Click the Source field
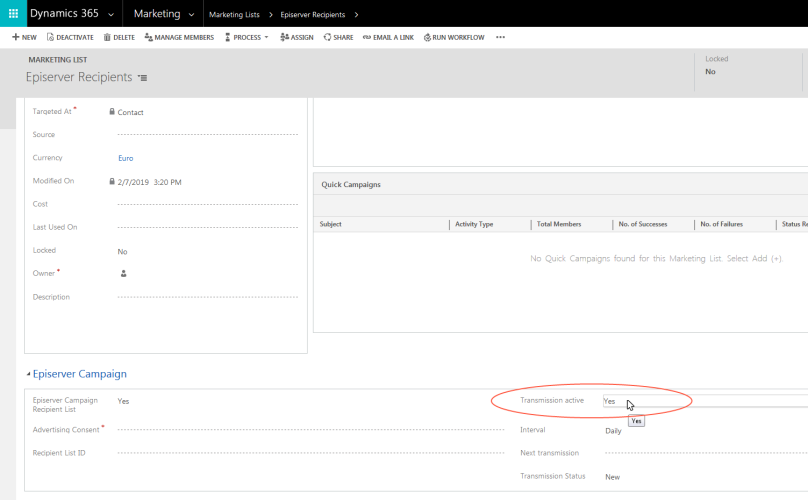The height and width of the screenshot is (500, 808). tap(208, 135)
